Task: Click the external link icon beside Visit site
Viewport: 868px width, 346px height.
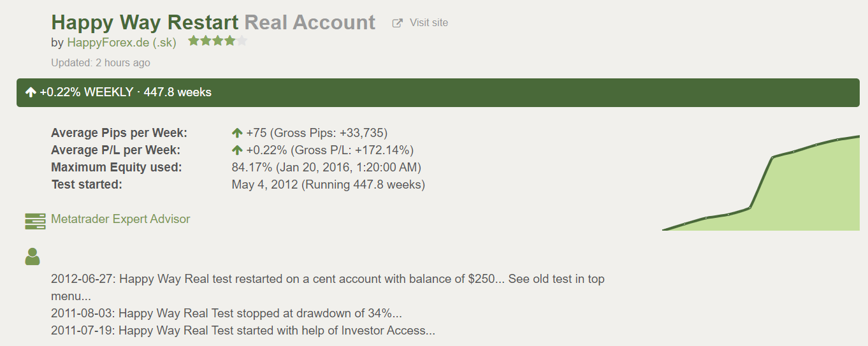Action: click(398, 23)
